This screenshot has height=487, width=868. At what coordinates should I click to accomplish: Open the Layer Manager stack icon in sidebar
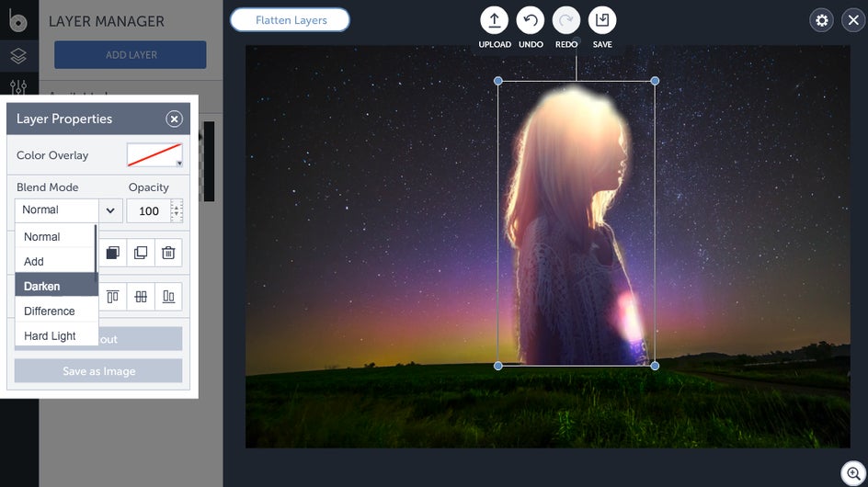(18, 55)
